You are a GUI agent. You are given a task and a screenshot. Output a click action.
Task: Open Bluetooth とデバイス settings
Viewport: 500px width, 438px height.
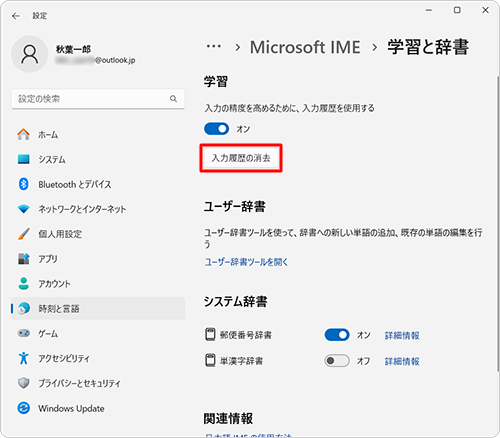(98, 184)
